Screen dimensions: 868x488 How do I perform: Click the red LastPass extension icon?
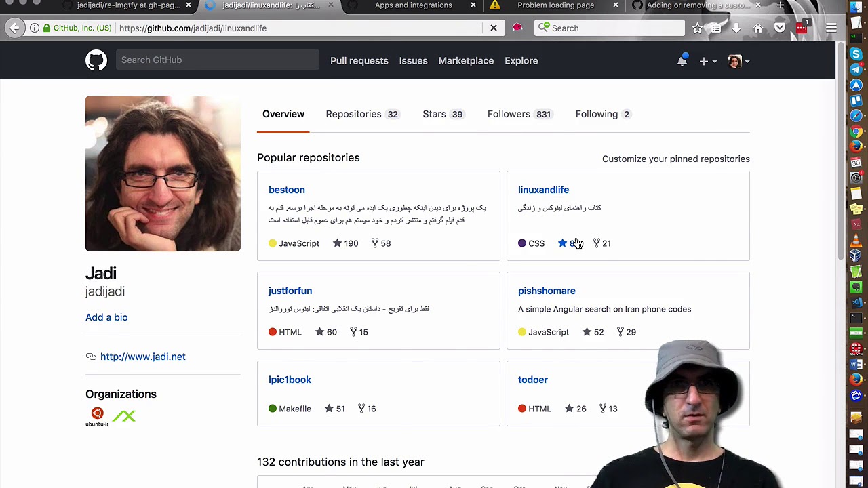(802, 28)
